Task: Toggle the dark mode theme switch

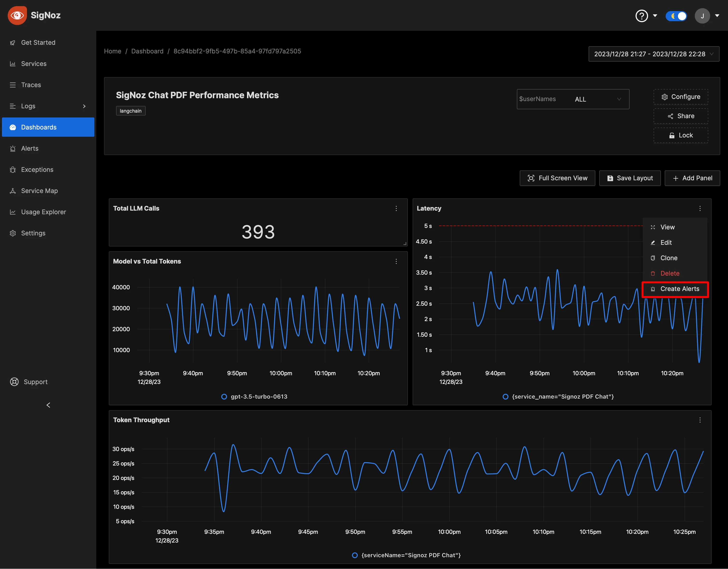Action: [676, 16]
